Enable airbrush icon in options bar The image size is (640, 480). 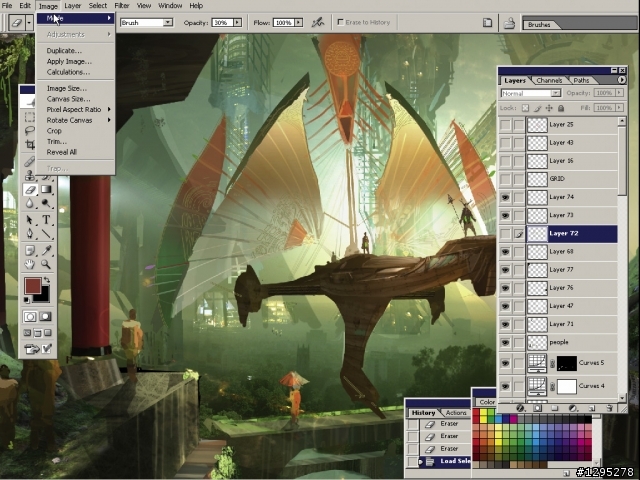click(x=318, y=22)
